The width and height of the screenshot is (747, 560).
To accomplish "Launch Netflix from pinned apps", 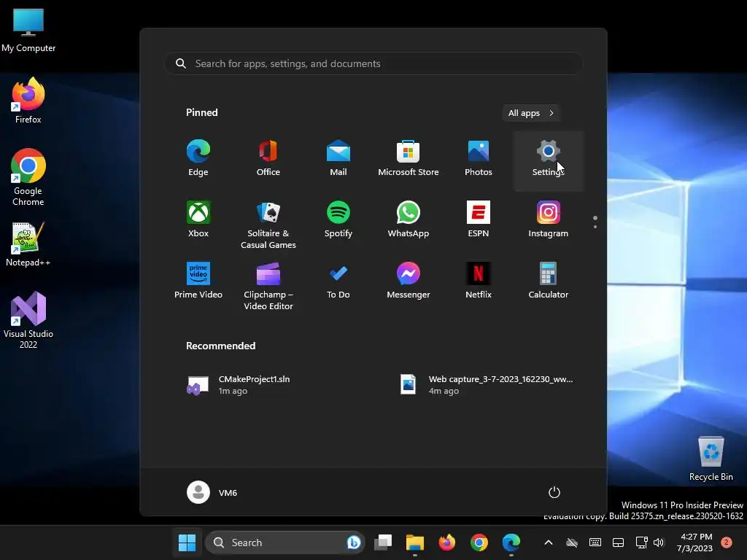I will tap(479, 281).
